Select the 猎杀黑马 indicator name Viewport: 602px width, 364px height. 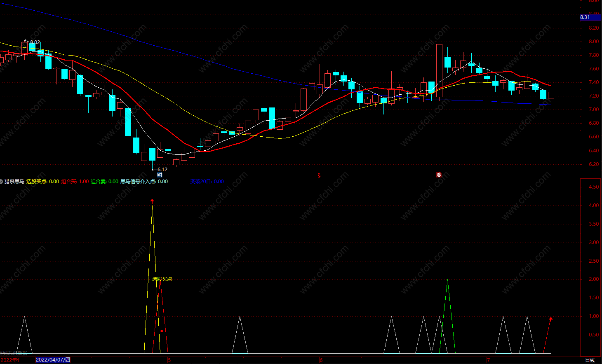pos(14,182)
